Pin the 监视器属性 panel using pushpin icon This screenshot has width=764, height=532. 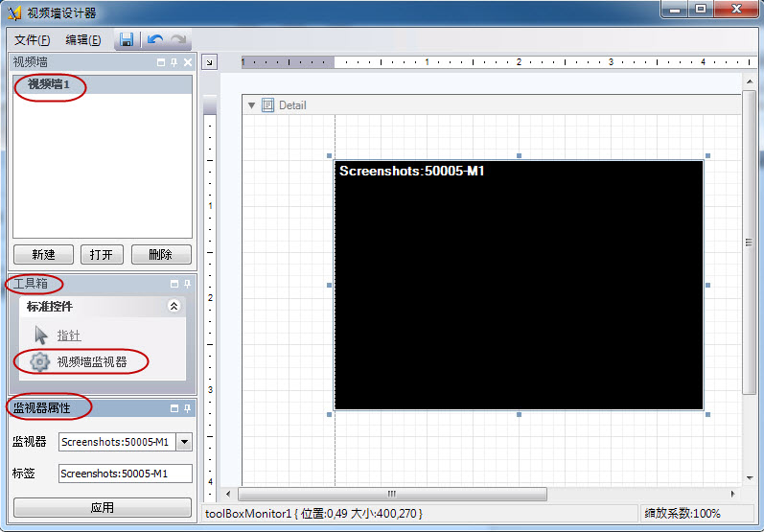tap(188, 408)
